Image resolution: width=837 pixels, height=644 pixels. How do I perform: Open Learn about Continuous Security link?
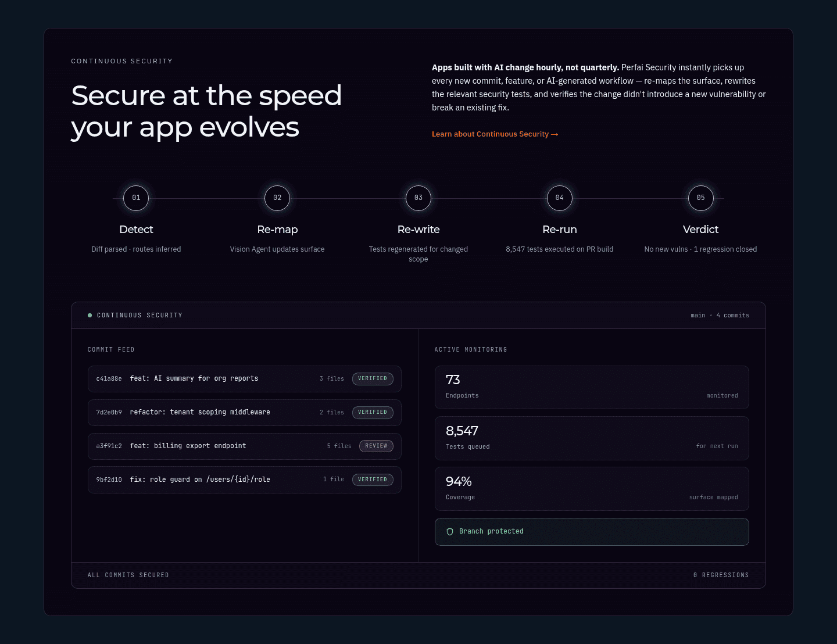[495, 134]
